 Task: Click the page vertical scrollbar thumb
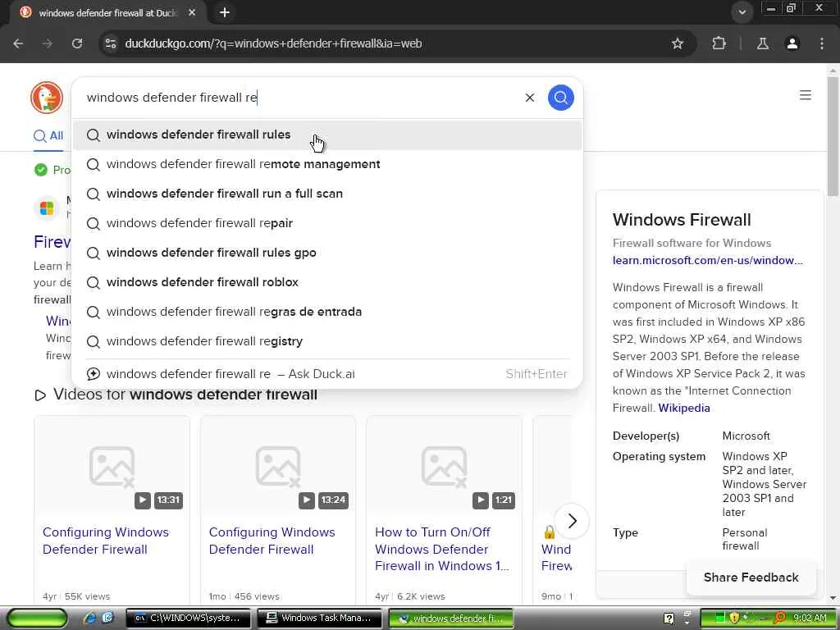click(x=833, y=137)
